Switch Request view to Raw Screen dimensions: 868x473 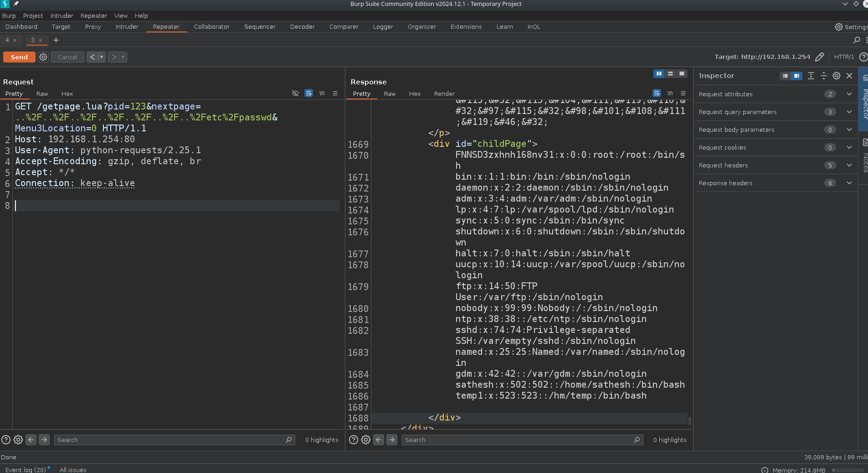[x=42, y=94]
